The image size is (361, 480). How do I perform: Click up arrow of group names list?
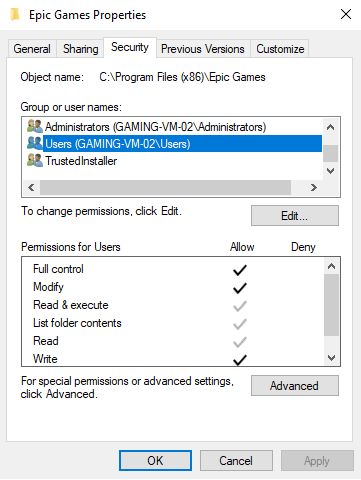pyautogui.click(x=330, y=127)
